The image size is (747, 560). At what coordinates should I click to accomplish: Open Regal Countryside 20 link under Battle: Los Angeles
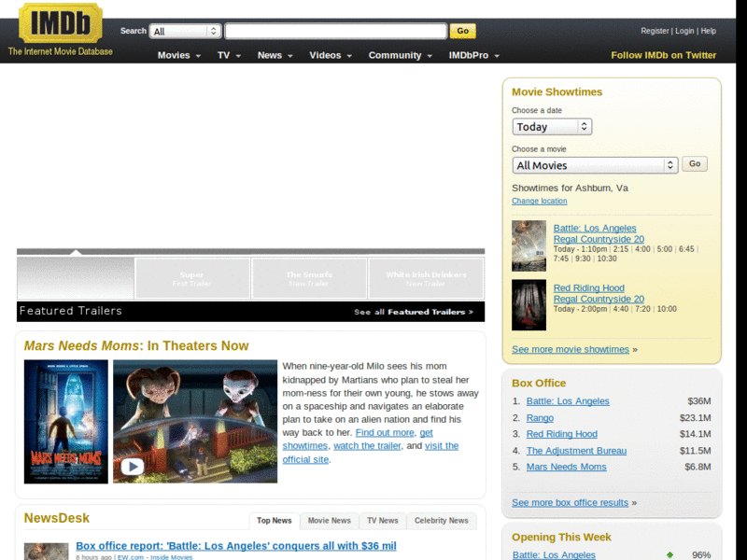(599, 239)
